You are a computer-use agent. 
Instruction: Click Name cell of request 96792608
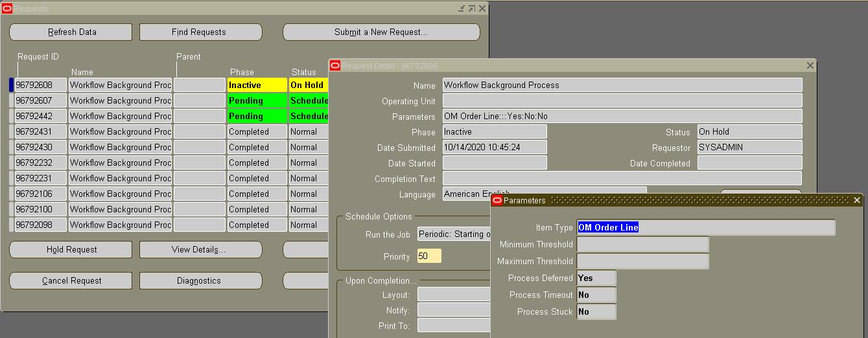tap(121, 85)
